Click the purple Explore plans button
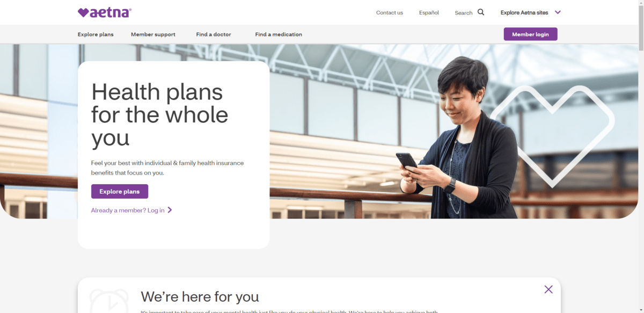 pyautogui.click(x=120, y=192)
